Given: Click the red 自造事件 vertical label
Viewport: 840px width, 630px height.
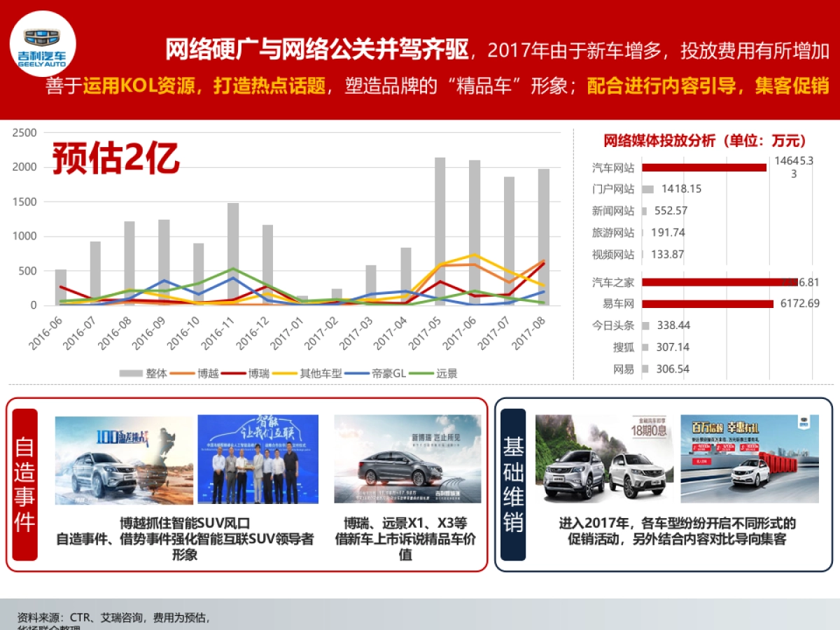Looking at the screenshot, I should click(24, 484).
